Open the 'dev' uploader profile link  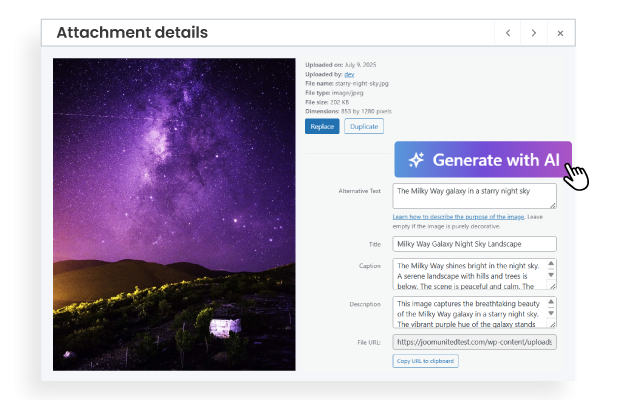coord(349,74)
